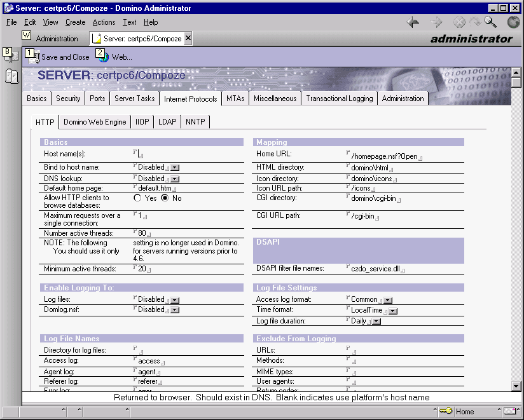Image resolution: width=524 pixels, height=420 pixels.
Task: Open the Text menu
Action: [x=129, y=22]
